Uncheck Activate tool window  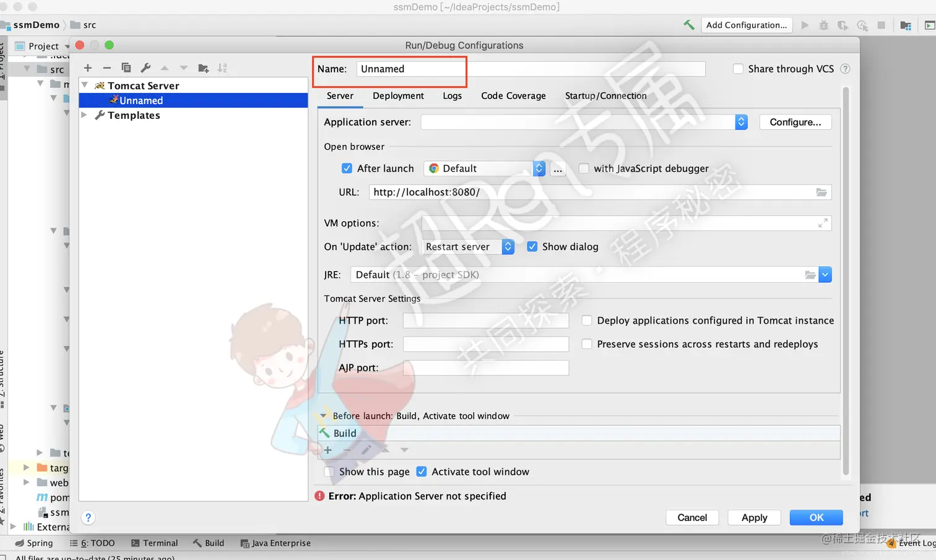click(422, 472)
